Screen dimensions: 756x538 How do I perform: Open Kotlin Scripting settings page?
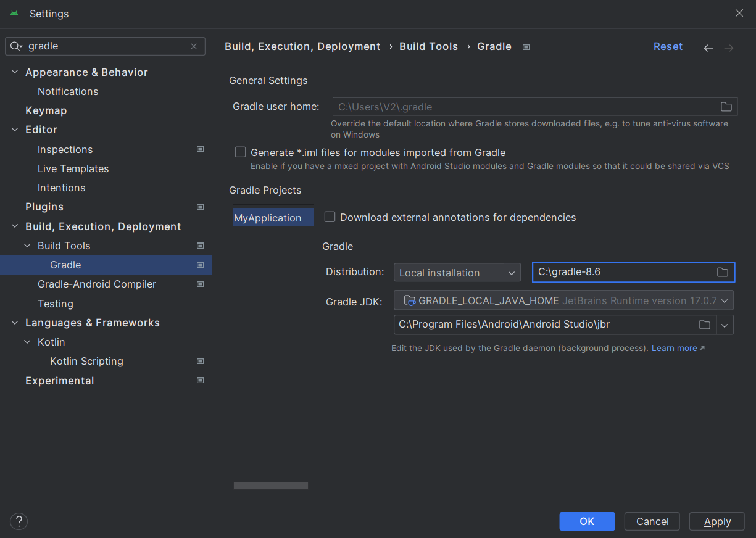[x=86, y=361]
